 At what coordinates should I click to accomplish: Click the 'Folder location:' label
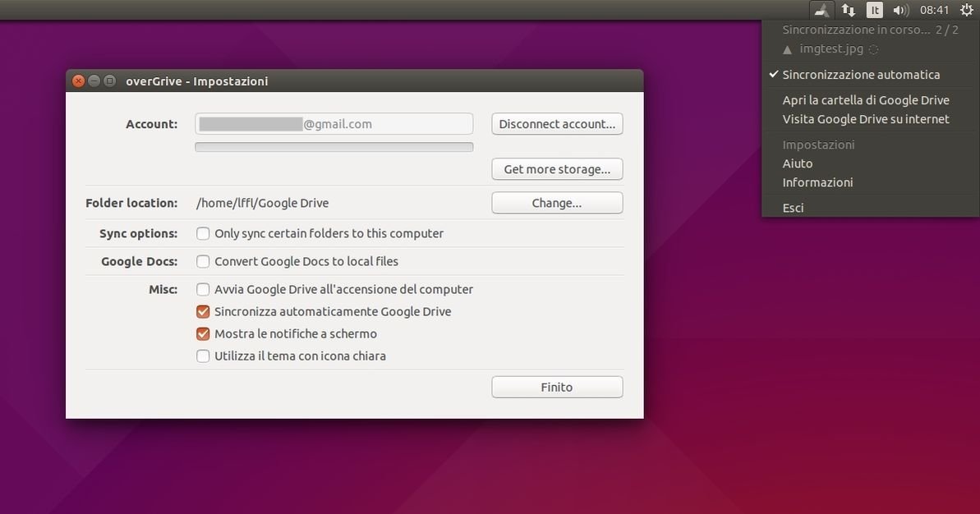click(131, 203)
